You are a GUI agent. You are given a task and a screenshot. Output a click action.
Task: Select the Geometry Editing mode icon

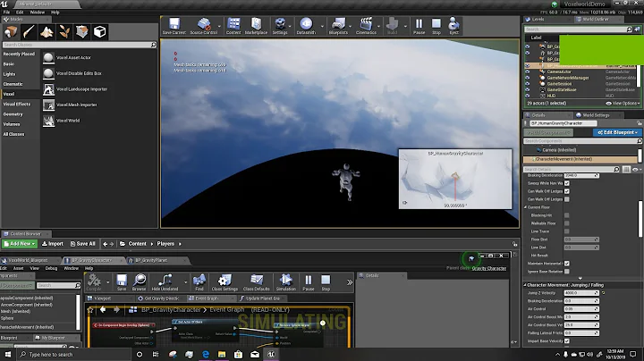tap(81, 31)
